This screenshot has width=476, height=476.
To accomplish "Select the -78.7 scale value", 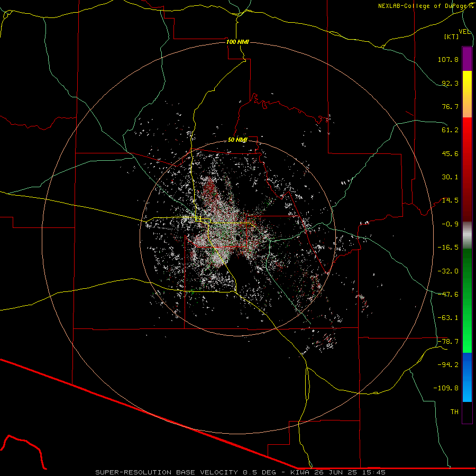I will pos(448,342).
